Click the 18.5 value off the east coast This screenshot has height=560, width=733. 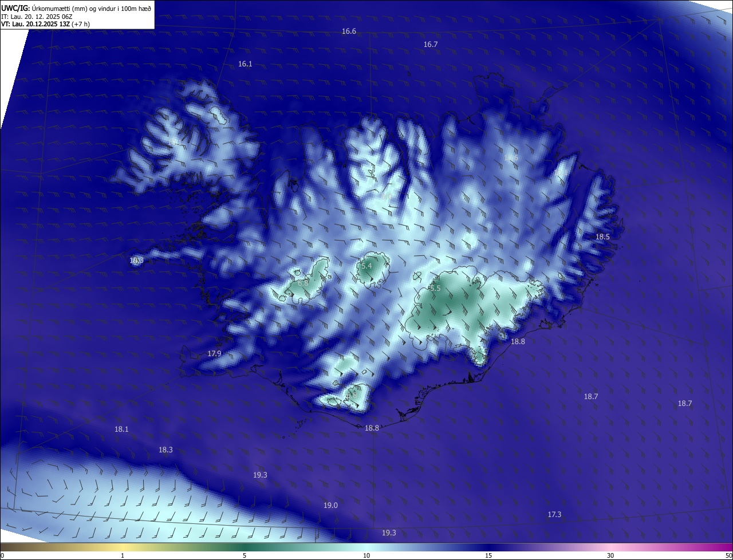[602, 237]
